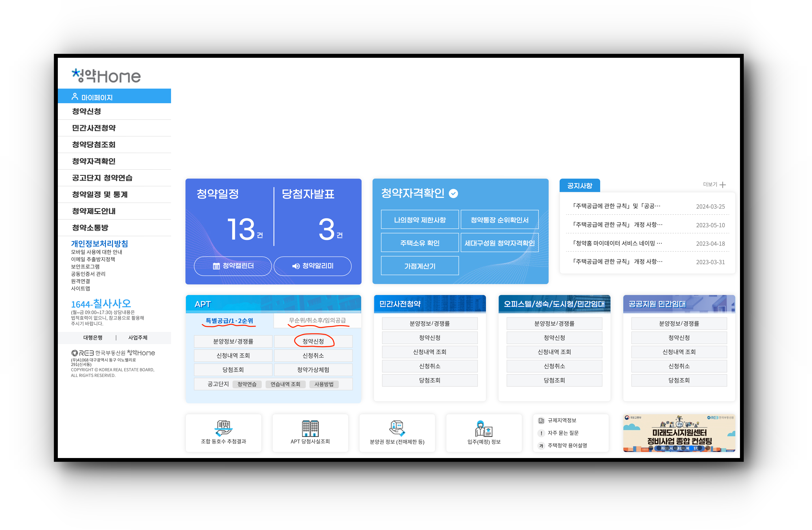
Task: Open the 미래도시지원센터 banner
Action: (679, 433)
